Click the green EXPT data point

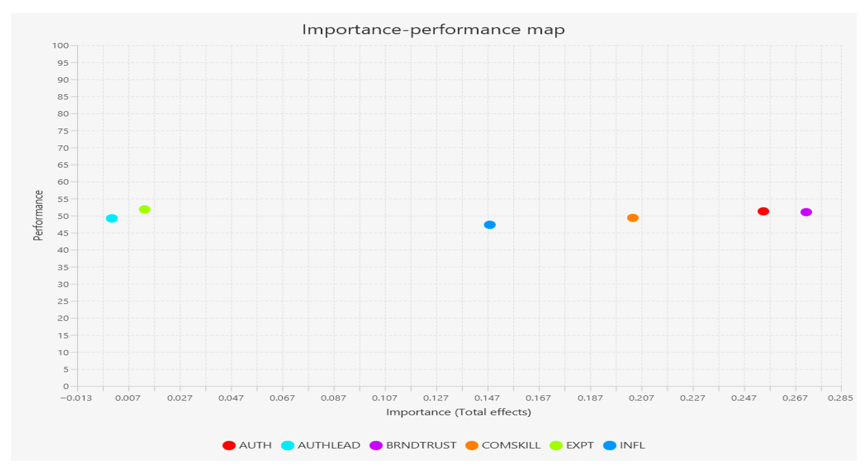click(x=145, y=209)
